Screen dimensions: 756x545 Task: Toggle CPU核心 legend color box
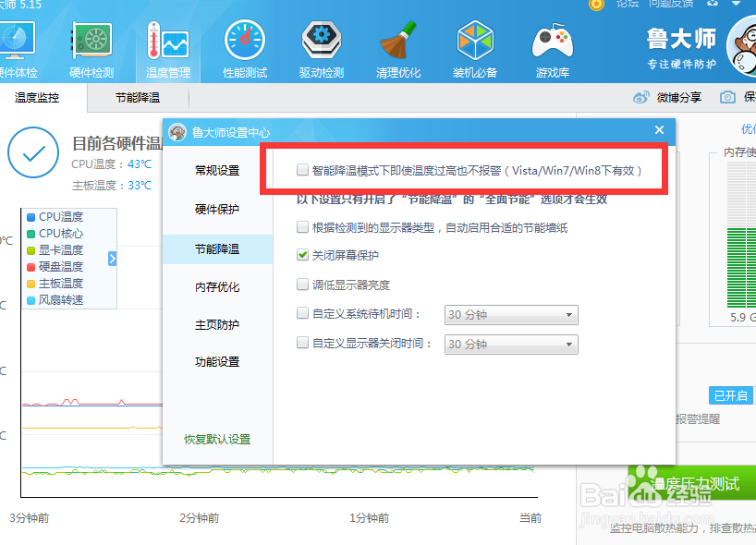click(x=30, y=234)
